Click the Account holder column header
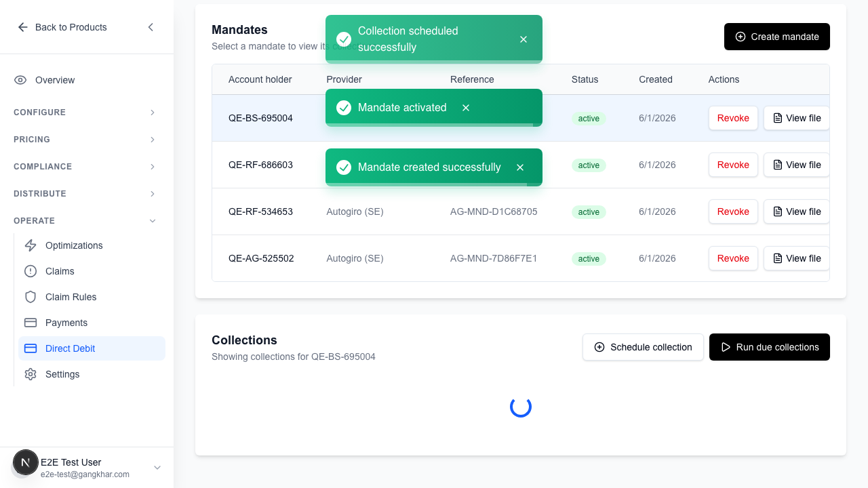 260,79
